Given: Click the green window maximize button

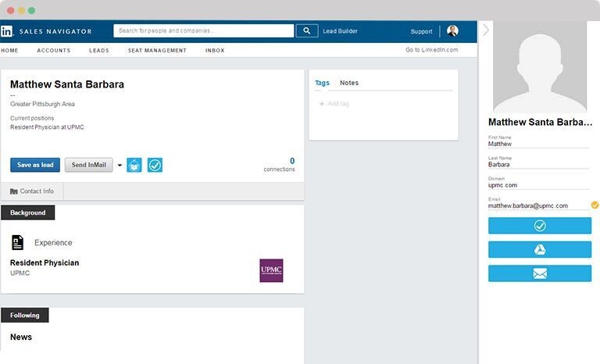Looking at the screenshot, I should 32,11.
